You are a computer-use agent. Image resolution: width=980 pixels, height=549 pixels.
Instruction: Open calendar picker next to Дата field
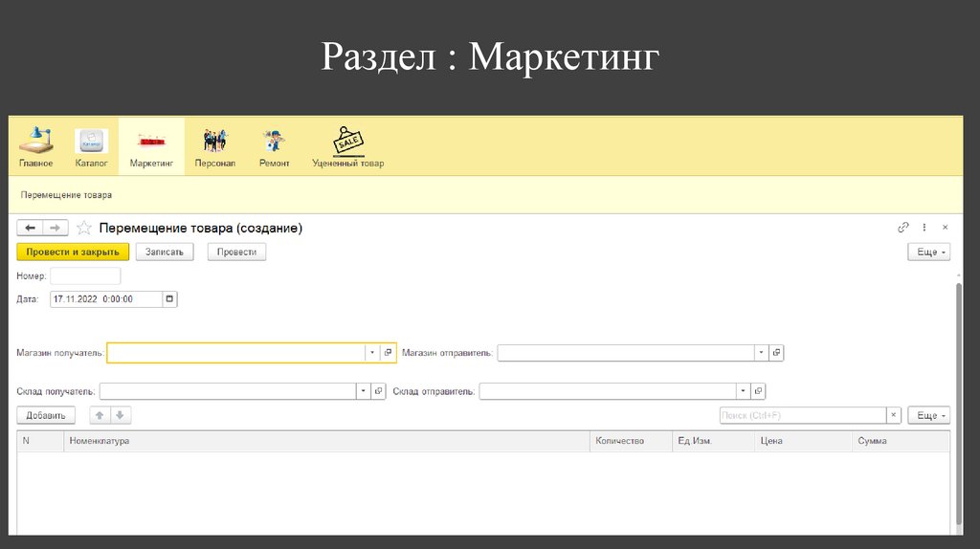169,299
